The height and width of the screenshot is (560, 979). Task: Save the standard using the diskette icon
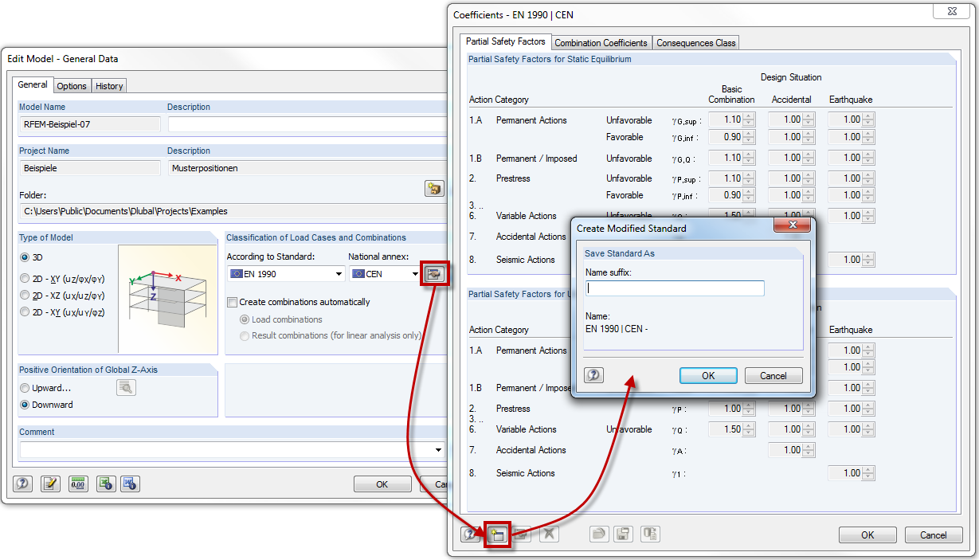point(622,535)
